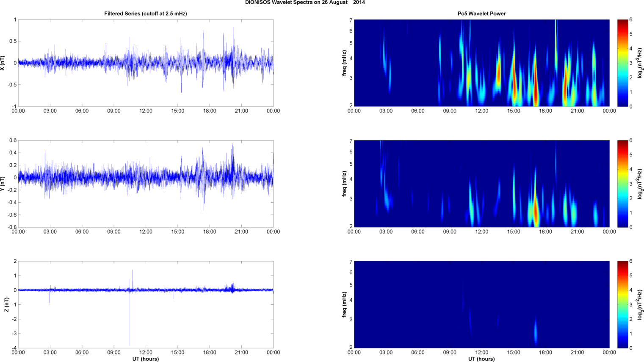Click the Z component filtered time series plot
The height and width of the screenshot is (362, 644).
point(146,304)
